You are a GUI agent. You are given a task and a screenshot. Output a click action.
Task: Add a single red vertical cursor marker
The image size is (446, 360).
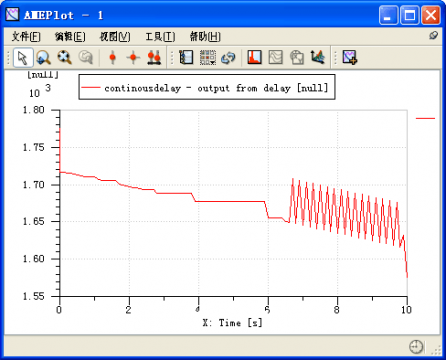[x=113, y=57]
